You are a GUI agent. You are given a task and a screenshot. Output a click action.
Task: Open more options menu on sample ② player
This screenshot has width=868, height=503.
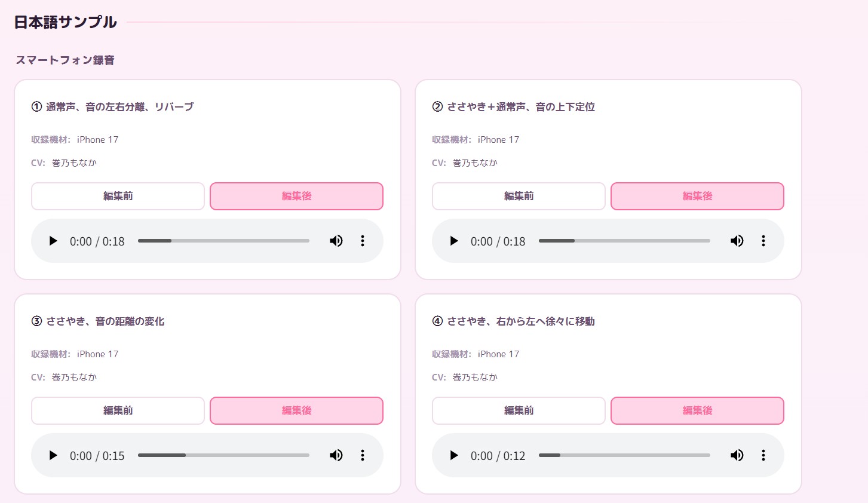[763, 241]
